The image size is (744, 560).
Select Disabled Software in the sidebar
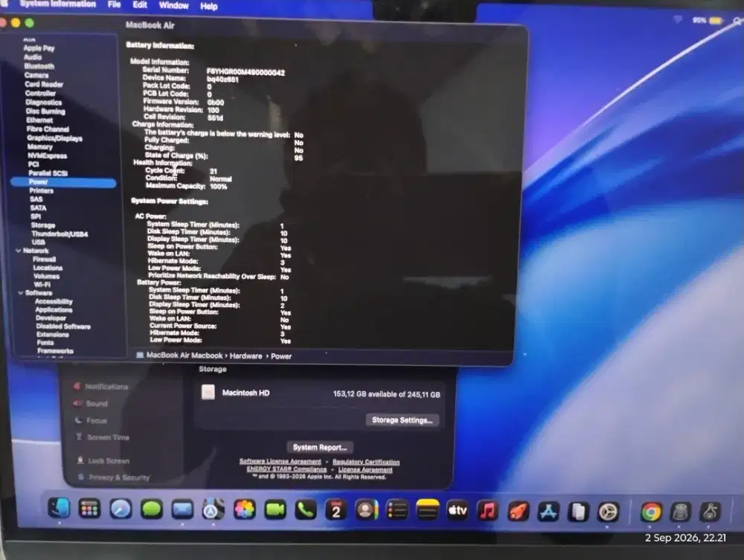(x=63, y=326)
